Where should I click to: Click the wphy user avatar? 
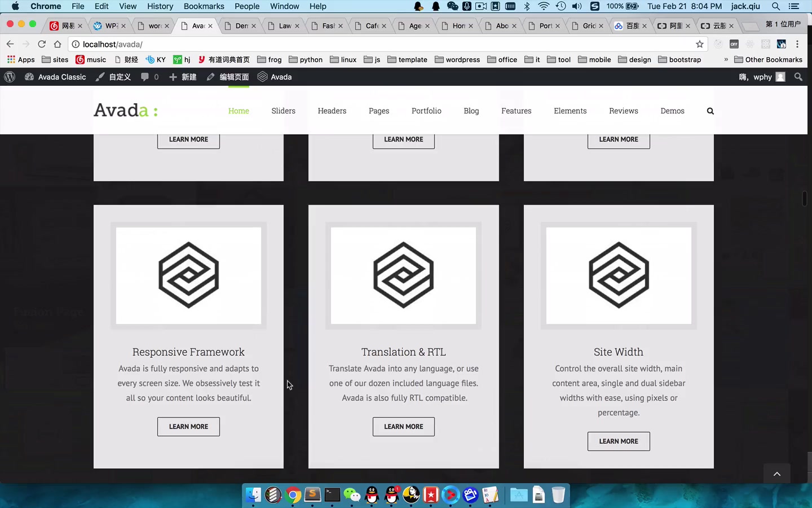point(780,77)
